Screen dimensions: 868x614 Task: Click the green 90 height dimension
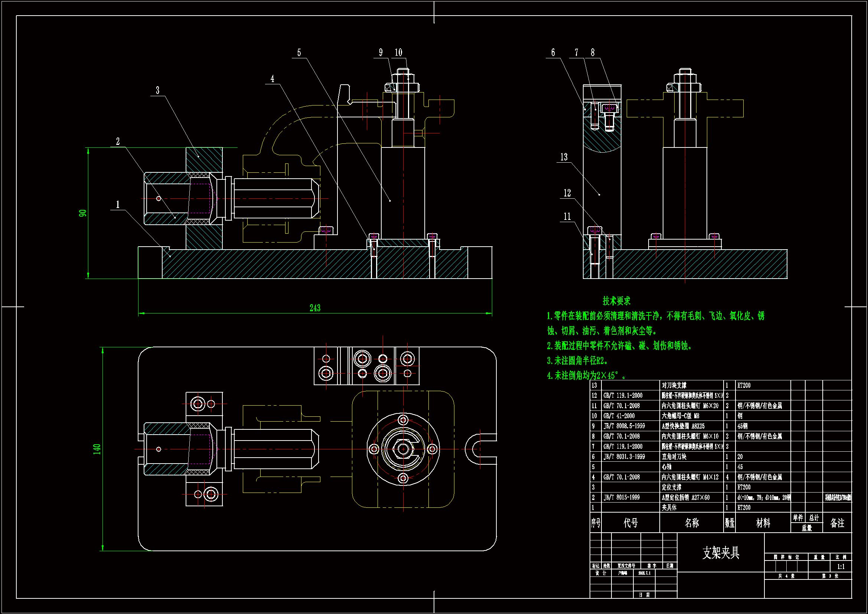click(83, 213)
